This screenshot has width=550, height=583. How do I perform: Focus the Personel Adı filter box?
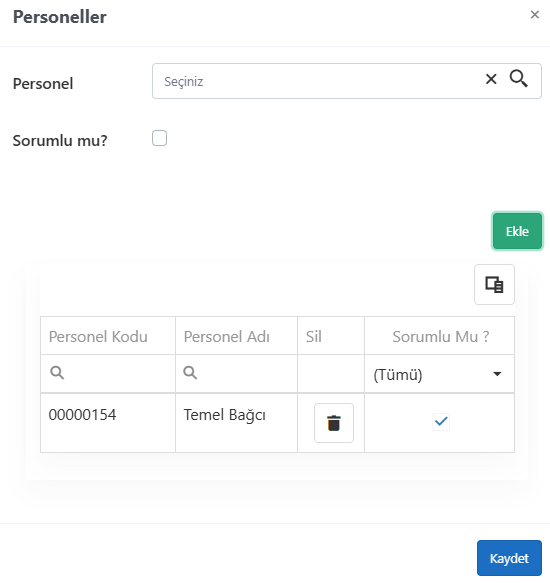[x=236, y=373]
